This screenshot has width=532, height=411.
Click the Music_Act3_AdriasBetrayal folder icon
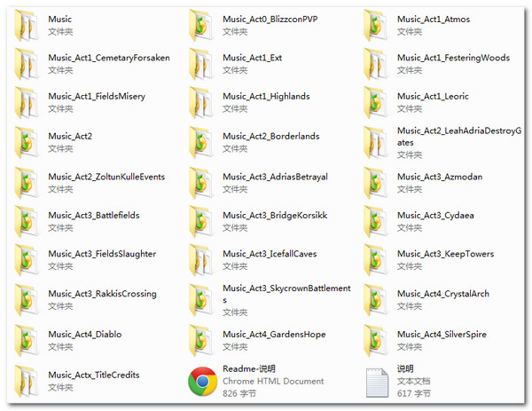coord(201,183)
